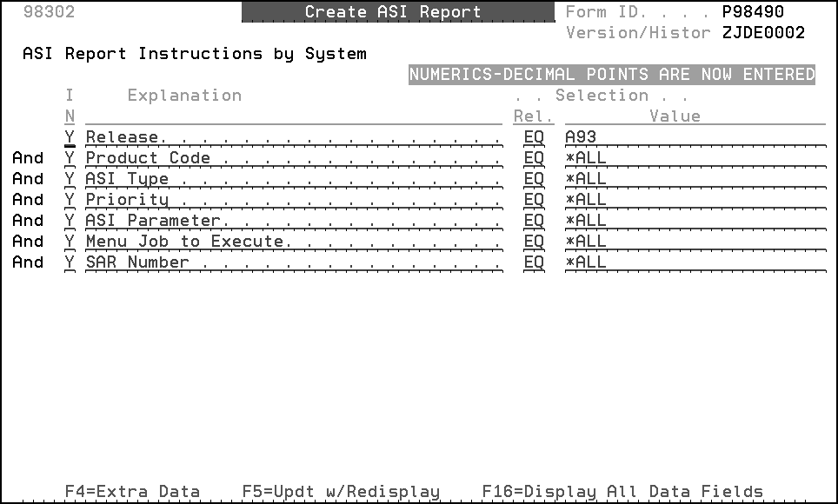This screenshot has width=838, height=504.
Task: Select the EQ relation for Release
Action: (x=533, y=137)
